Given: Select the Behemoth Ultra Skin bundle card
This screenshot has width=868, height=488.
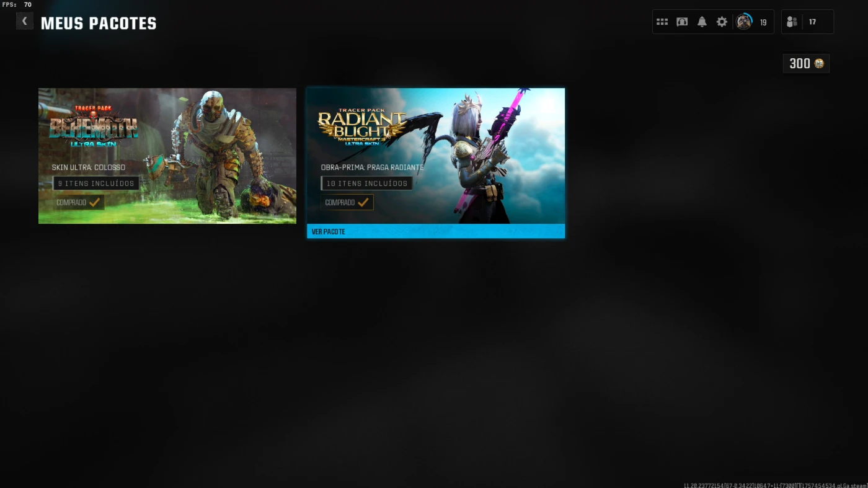Looking at the screenshot, I should coord(167,156).
